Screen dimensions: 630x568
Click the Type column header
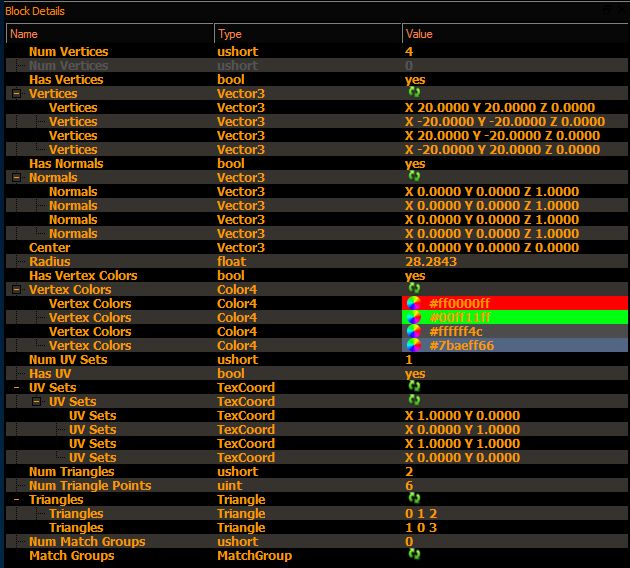tap(308, 34)
